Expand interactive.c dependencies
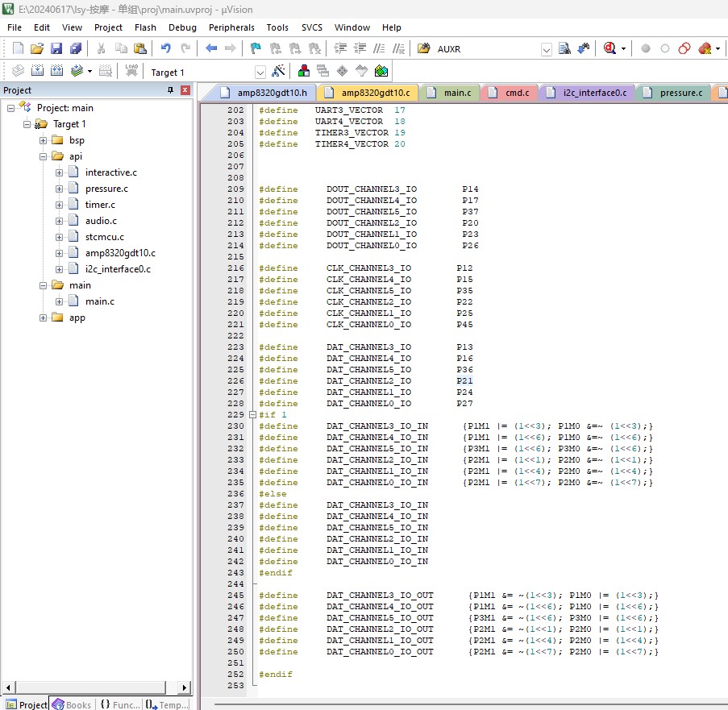Screen dimensions: 728x710 click(x=59, y=172)
